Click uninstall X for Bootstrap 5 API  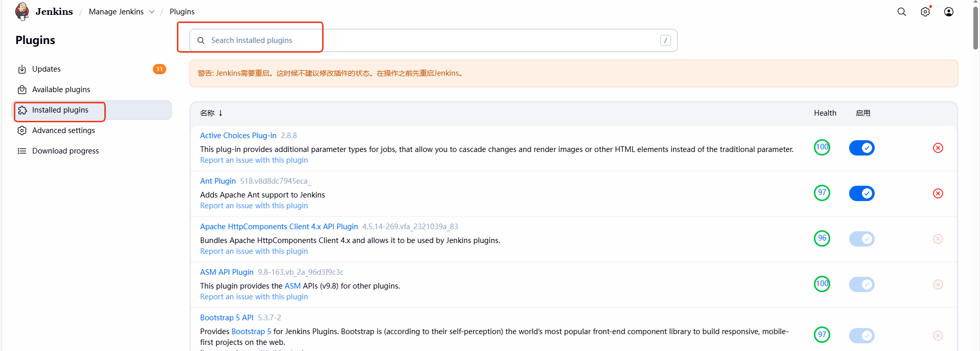coord(938,336)
